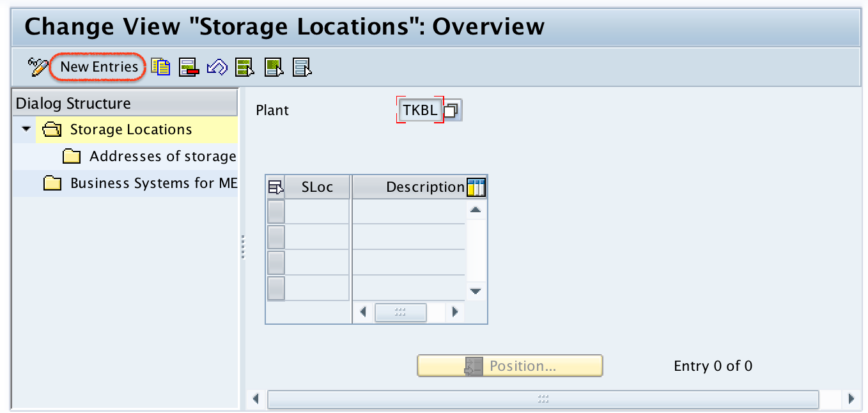This screenshot has width=868, height=413.
Task: Select the first table row selector
Action: tap(275, 212)
